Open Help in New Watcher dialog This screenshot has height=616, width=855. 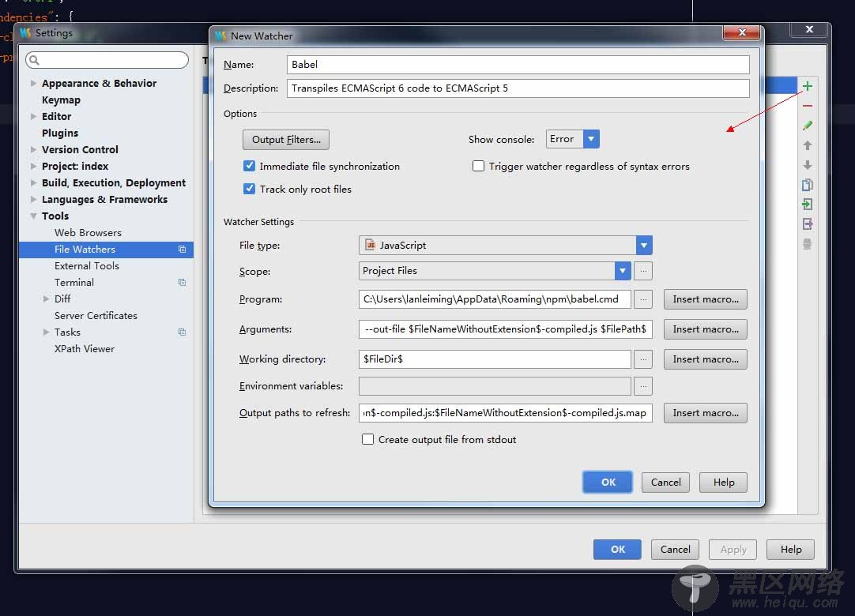(724, 483)
